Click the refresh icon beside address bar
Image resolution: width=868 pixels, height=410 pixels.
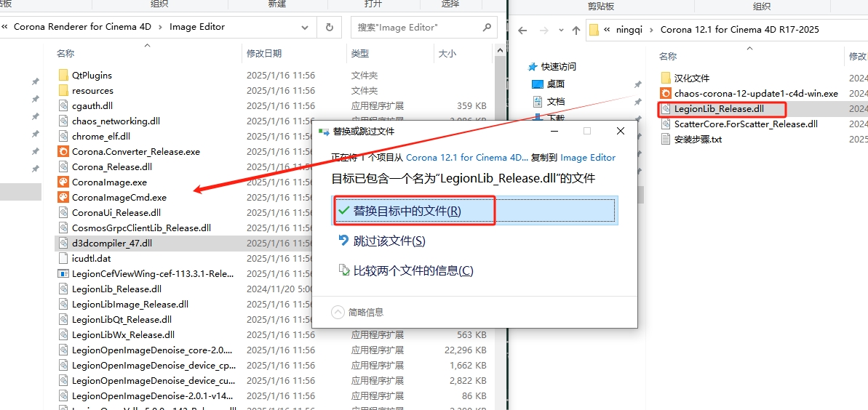tap(330, 28)
